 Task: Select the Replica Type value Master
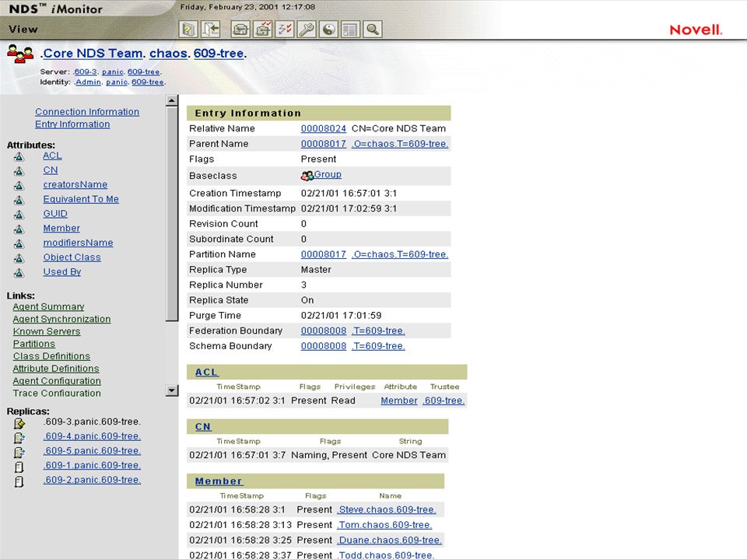316,270
